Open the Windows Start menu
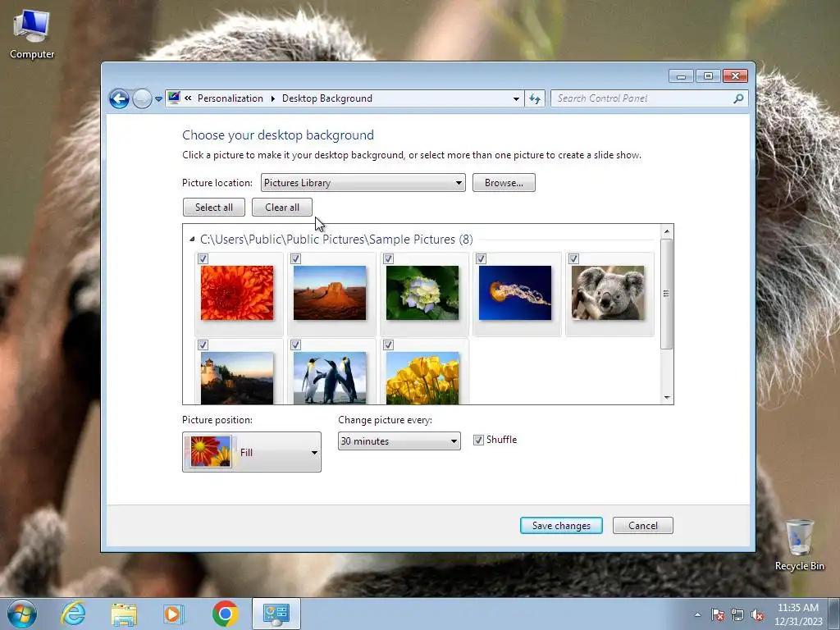This screenshot has width=840, height=630. click(22, 614)
